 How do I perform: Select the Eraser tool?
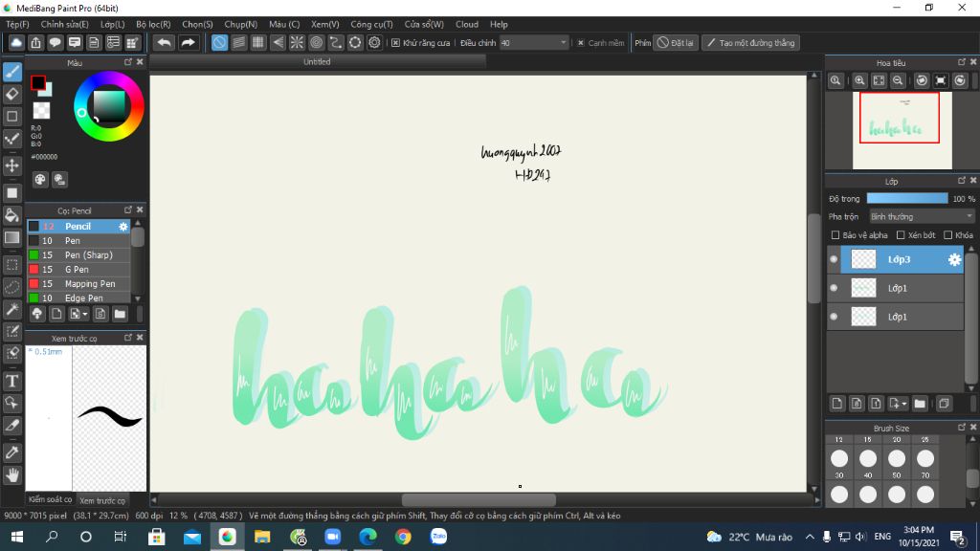pyautogui.click(x=11, y=95)
